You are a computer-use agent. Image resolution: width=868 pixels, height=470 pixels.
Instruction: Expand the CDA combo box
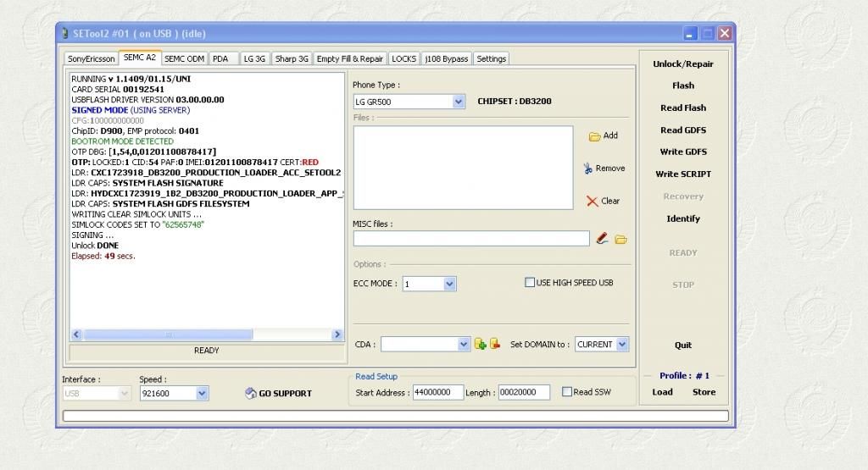point(464,344)
